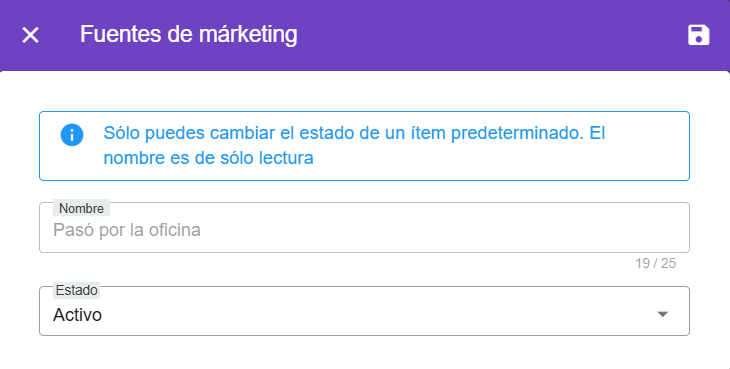The width and height of the screenshot is (730, 369).
Task: Click the Estado field label
Action: coord(76,290)
